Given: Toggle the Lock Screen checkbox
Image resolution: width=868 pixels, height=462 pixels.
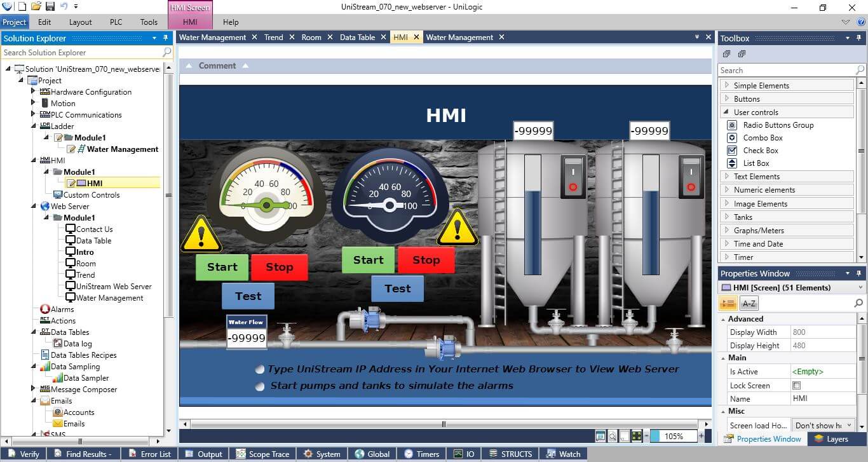Looking at the screenshot, I should click(x=797, y=385).
